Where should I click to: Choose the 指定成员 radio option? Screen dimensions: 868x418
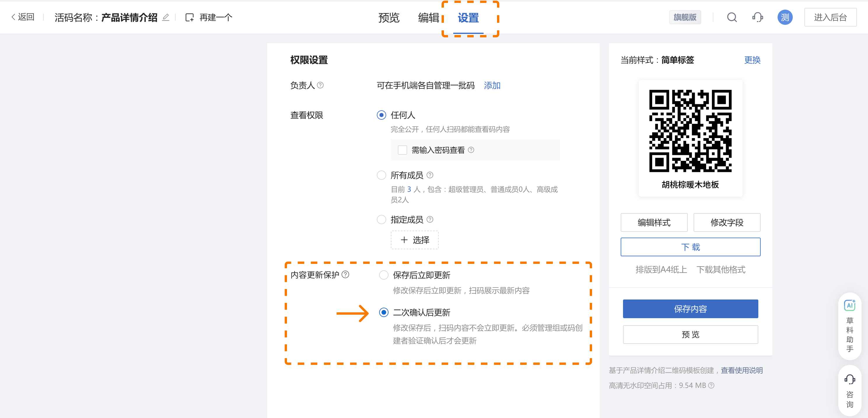tap(381, 220)
